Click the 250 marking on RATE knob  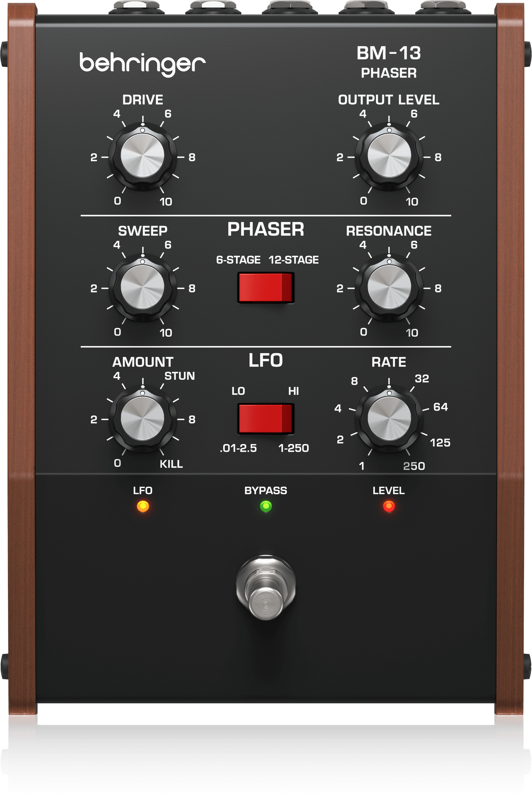414,466
